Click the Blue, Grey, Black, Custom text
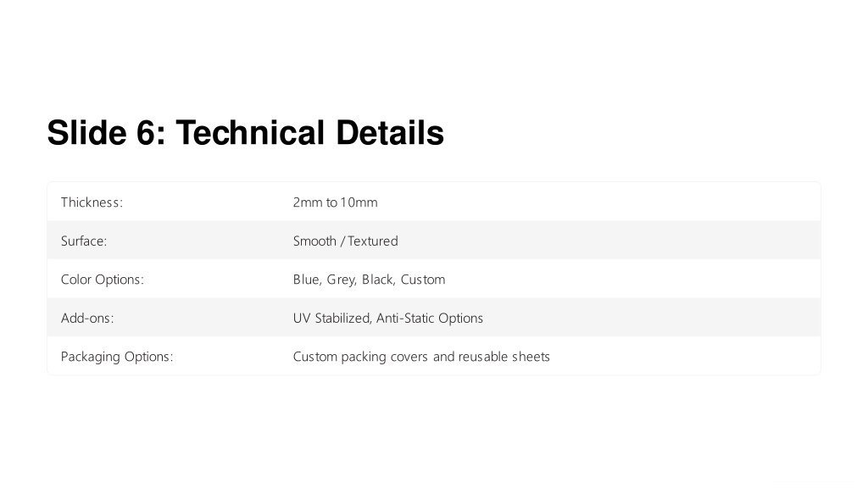Screen dimensions: 868x488 pos(369,280)
